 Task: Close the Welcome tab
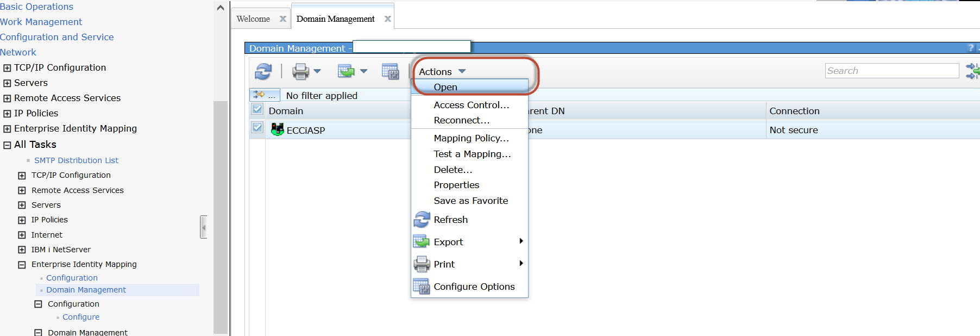tap(282, 18)
